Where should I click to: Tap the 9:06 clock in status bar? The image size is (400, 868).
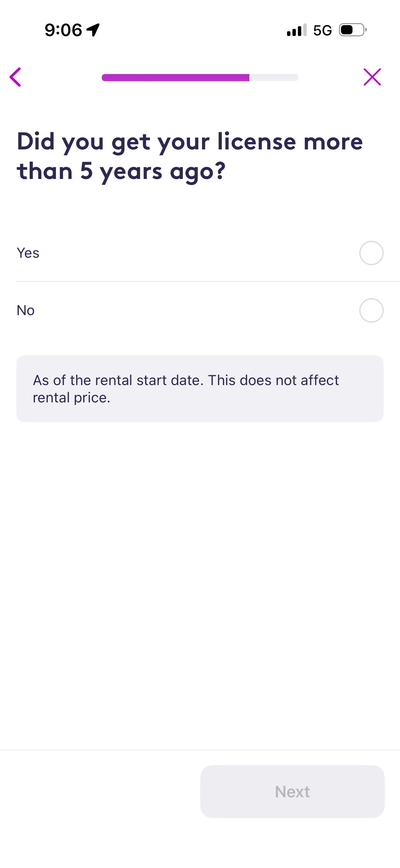[63, 30]
